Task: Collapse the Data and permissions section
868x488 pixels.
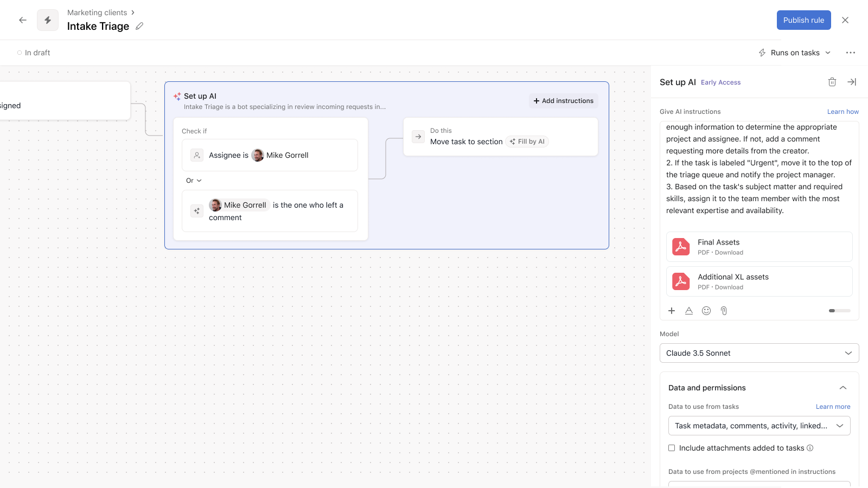Action: coord(843,388)
